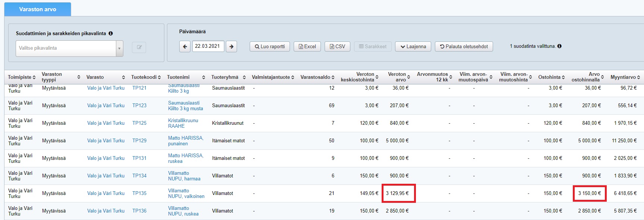Open Villamatto NUPU, harmaa product link
This screenshot has width=644, height=220.
click(184, 176)
